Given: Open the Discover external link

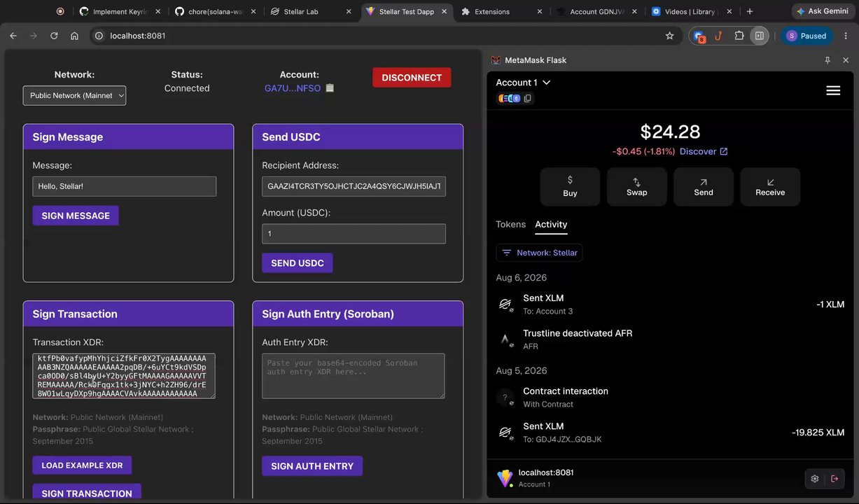Looking at the screenshot, I should [704, 151].
